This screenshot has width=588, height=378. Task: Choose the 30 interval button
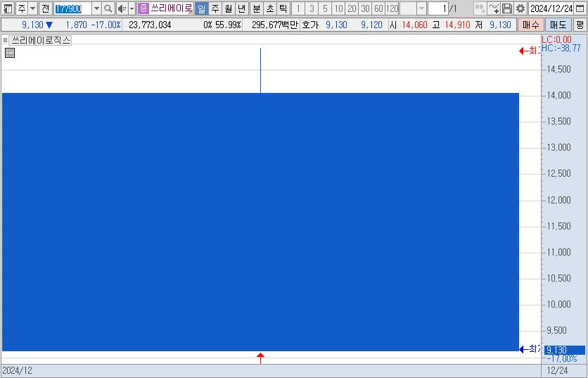pos(365,8)
